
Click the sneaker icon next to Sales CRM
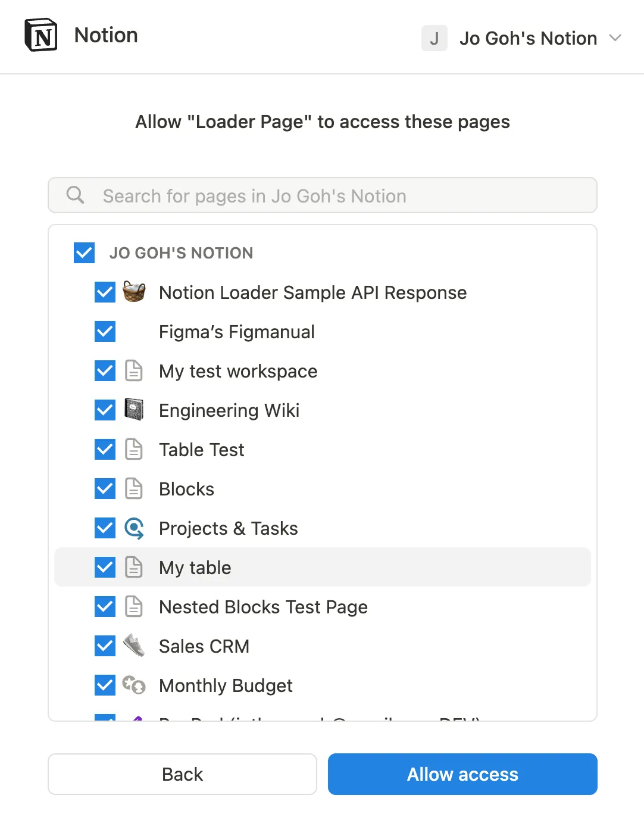[134, 646]
